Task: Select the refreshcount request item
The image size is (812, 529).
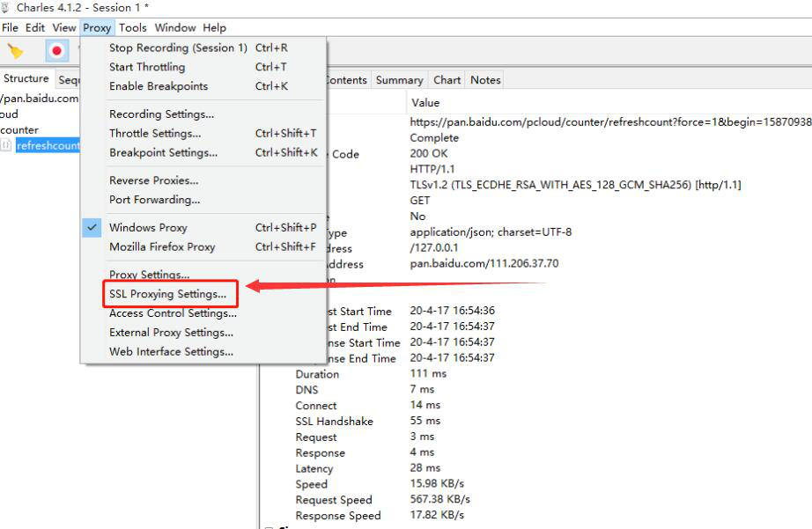Action: click(48, 145)
